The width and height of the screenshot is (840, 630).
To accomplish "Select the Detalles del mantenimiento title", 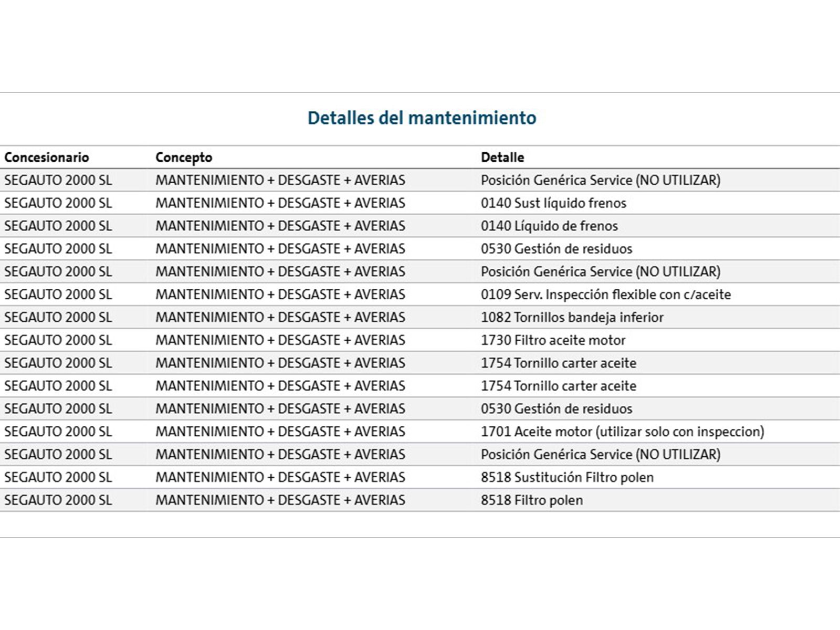I will point(422,118).
